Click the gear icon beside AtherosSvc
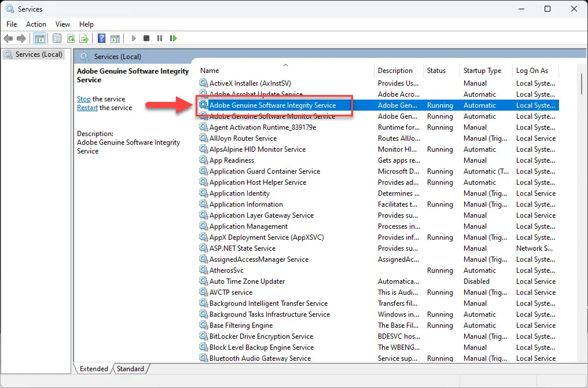 (203, 270)
